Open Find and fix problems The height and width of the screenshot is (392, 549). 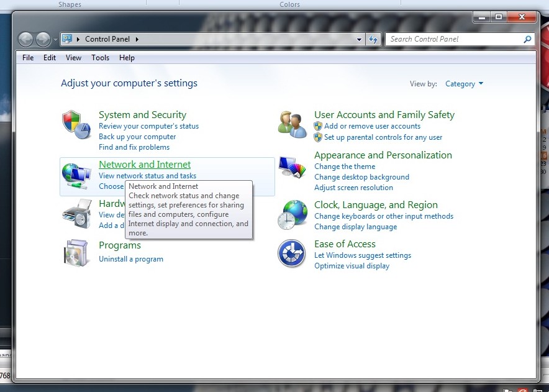134,147
